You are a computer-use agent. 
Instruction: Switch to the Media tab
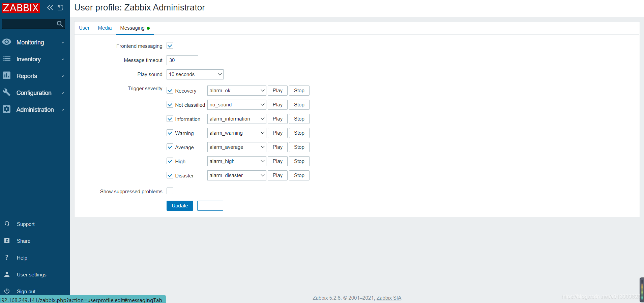click(x=105, y=28)
